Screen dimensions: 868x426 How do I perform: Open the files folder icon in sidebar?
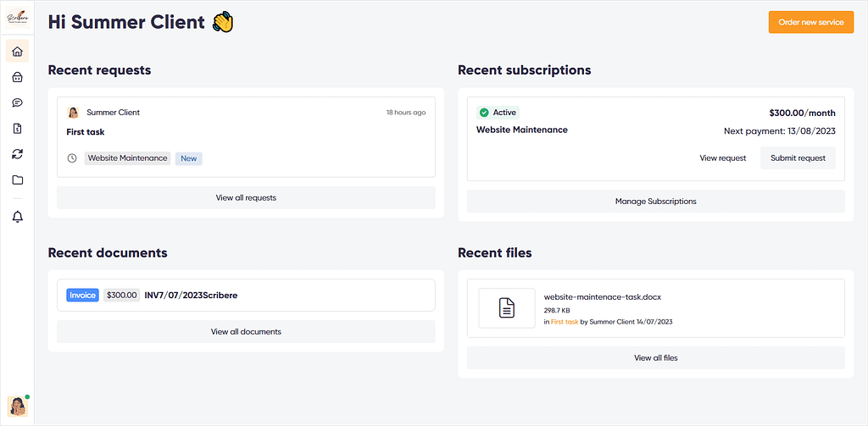point(17,180)
